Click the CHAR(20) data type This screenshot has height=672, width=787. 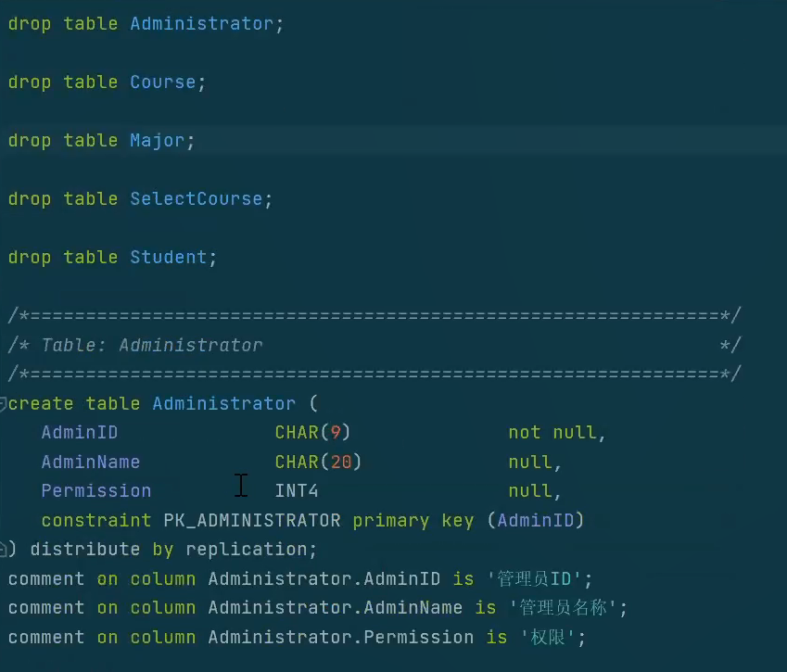(x=318, y=462)
